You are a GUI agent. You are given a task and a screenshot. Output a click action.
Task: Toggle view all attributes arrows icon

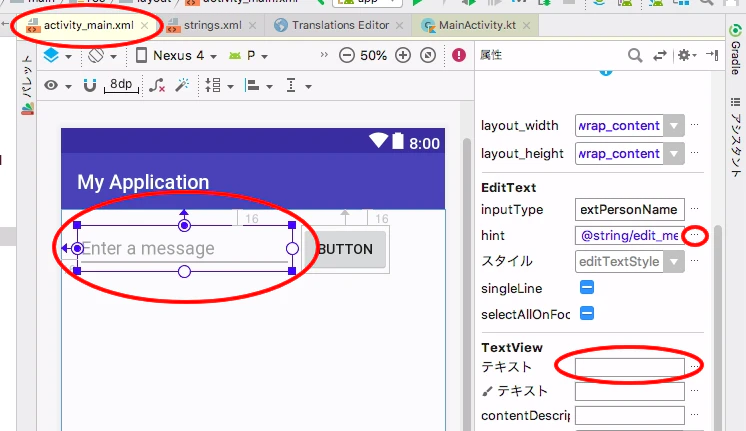(x=659, y=56)
